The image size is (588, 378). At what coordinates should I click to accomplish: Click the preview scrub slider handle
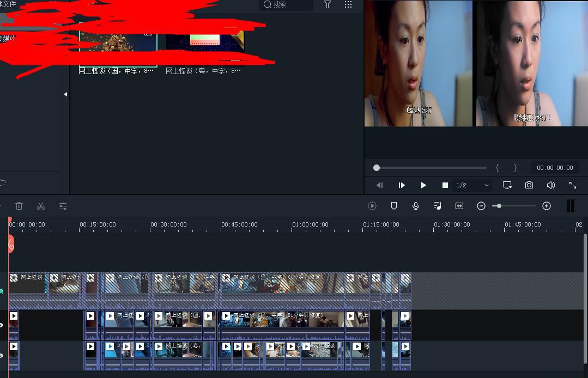pos(377,168)
